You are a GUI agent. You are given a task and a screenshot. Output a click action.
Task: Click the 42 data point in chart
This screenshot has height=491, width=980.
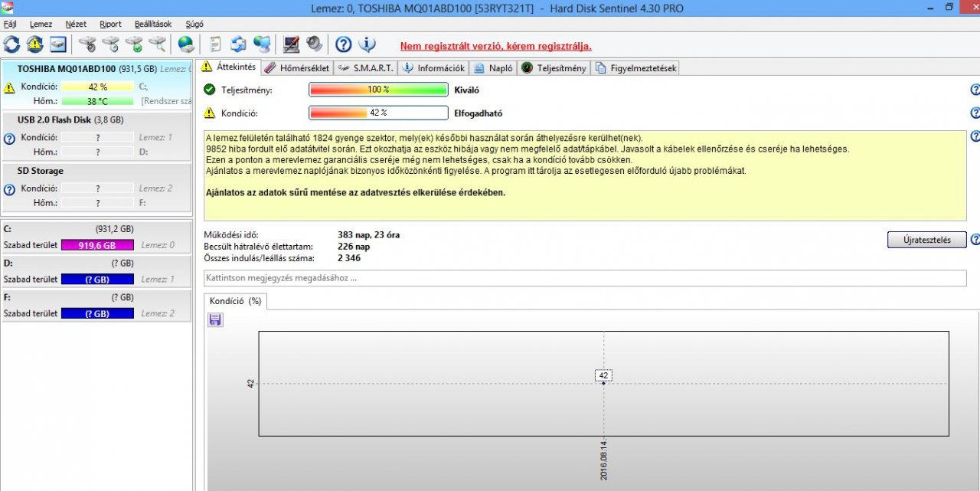point(603,376)
